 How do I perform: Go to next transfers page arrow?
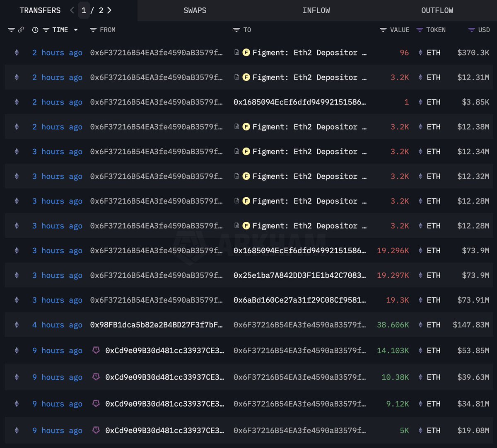tap(109, 10)
